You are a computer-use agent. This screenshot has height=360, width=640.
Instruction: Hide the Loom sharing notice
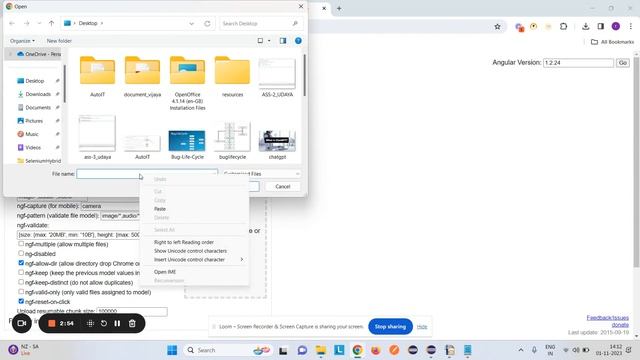point(422,327)
